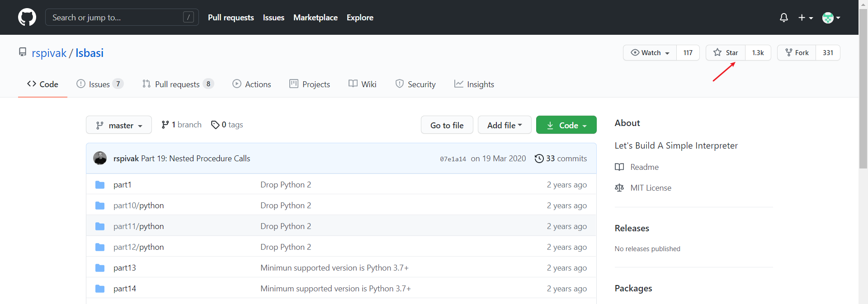Open the part1 folder
Image resolution: width=868 pixels, height=304 pixels.
pyautogui.click(x=123, y=185)
